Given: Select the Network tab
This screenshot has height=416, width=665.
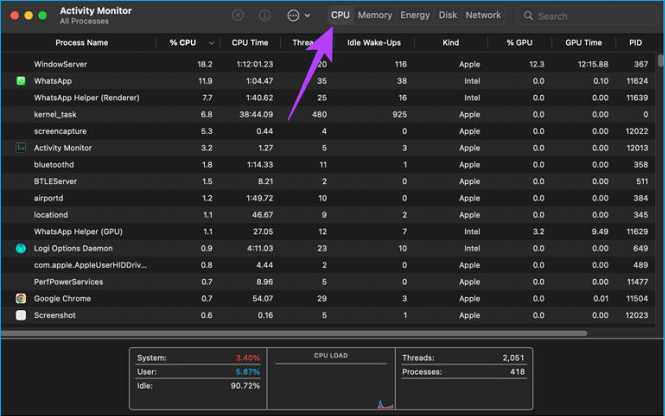Looking at the screenshot, I should point(483,15).
